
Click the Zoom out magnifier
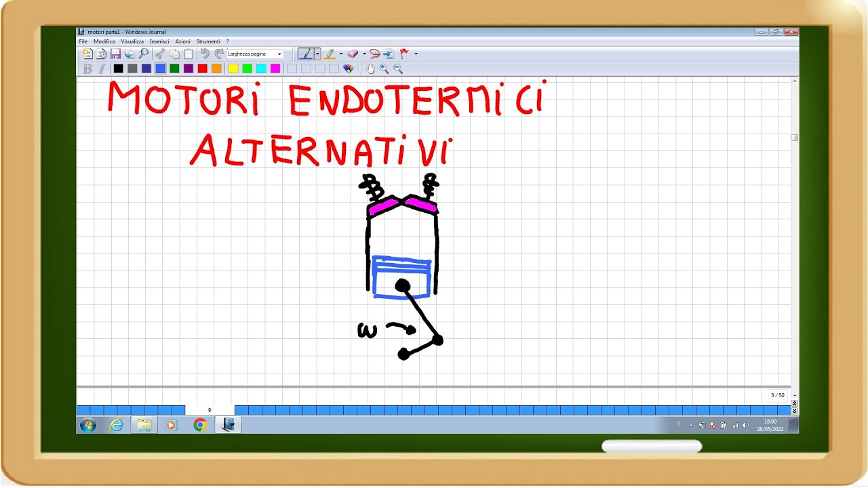[398, 68]
